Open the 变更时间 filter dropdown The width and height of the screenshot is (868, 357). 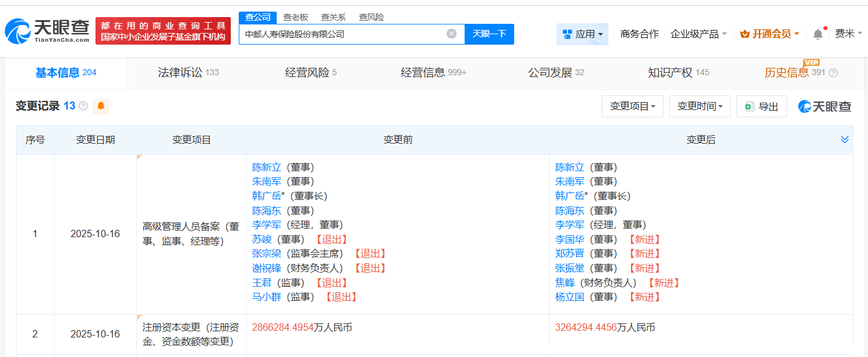[699, 106]
